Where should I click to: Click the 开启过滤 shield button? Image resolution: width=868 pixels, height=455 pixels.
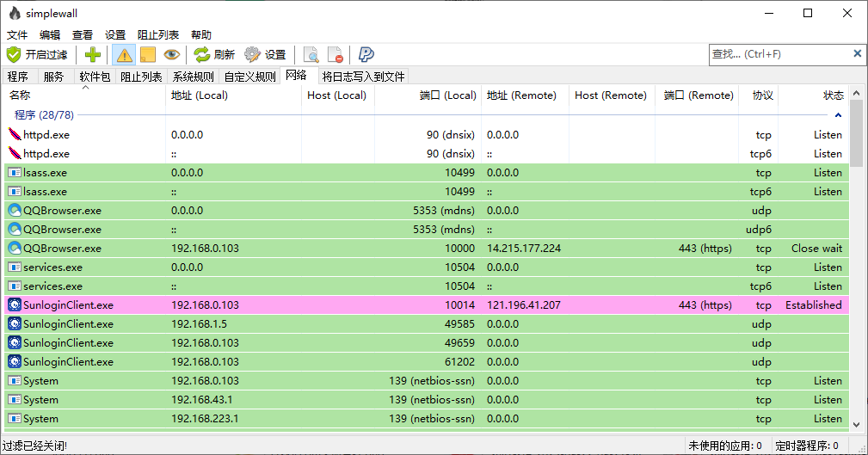[x=37, y=55]
